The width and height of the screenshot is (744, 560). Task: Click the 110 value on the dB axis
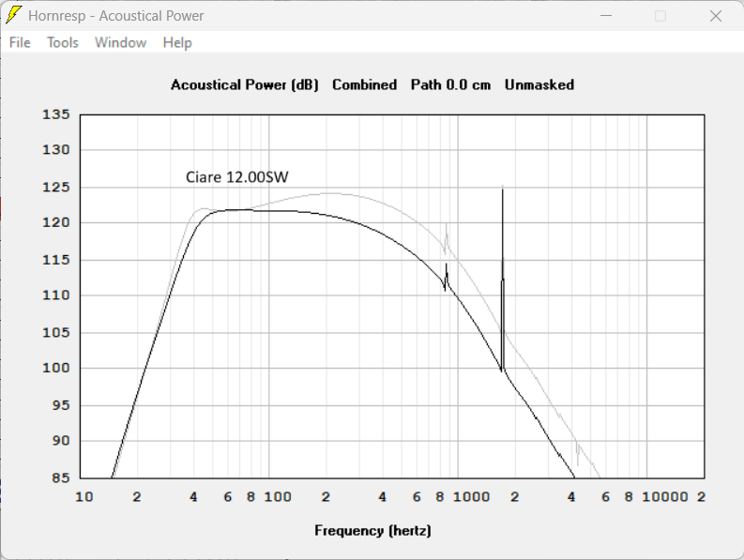click(56, 295)
